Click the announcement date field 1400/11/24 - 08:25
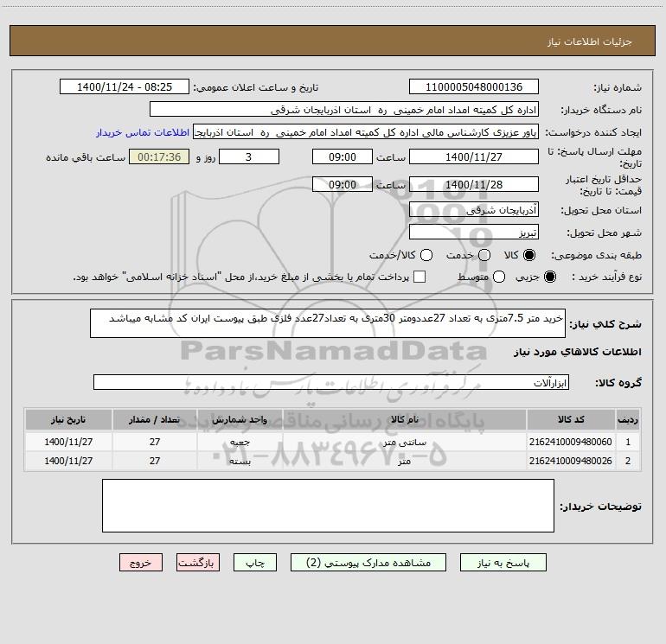Screen dimensions: 666x644 [125, 86]
